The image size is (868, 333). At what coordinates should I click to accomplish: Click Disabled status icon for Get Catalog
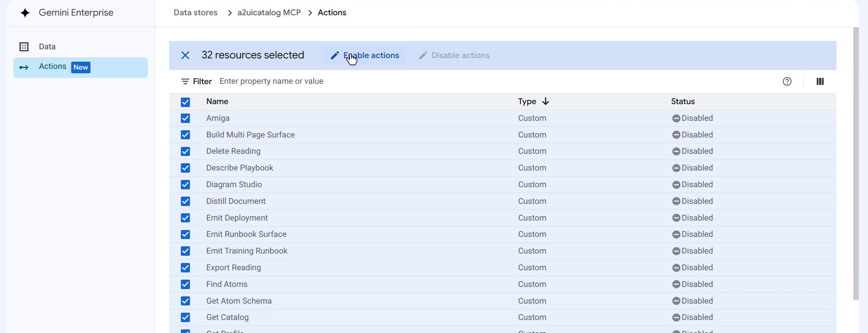676,317
